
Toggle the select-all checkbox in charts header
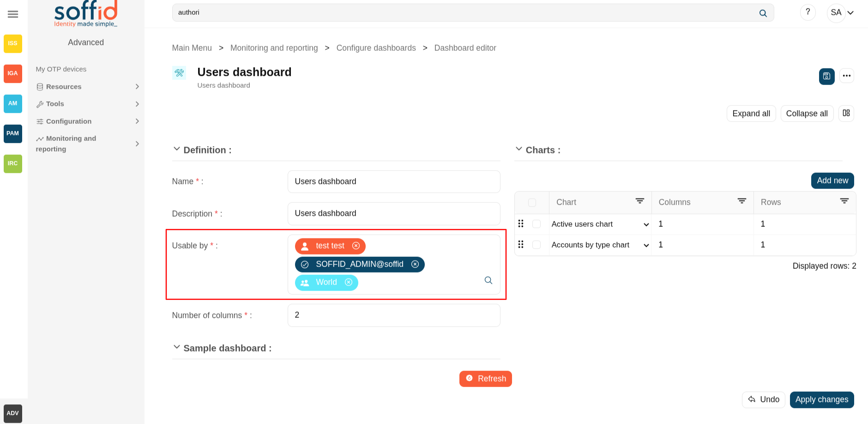532,203
